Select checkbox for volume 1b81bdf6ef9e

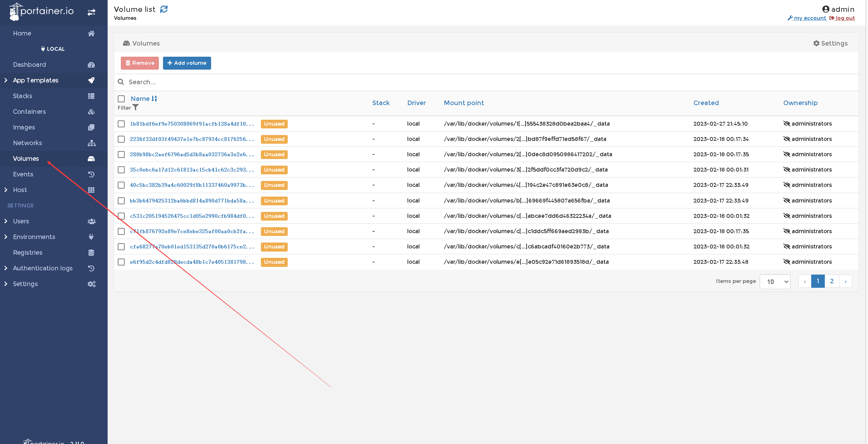pos(121,124)
